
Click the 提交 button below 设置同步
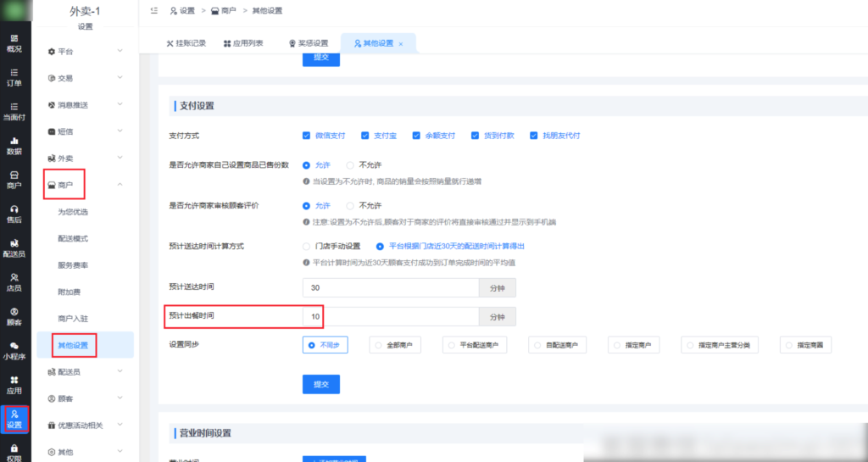(321, 384)
